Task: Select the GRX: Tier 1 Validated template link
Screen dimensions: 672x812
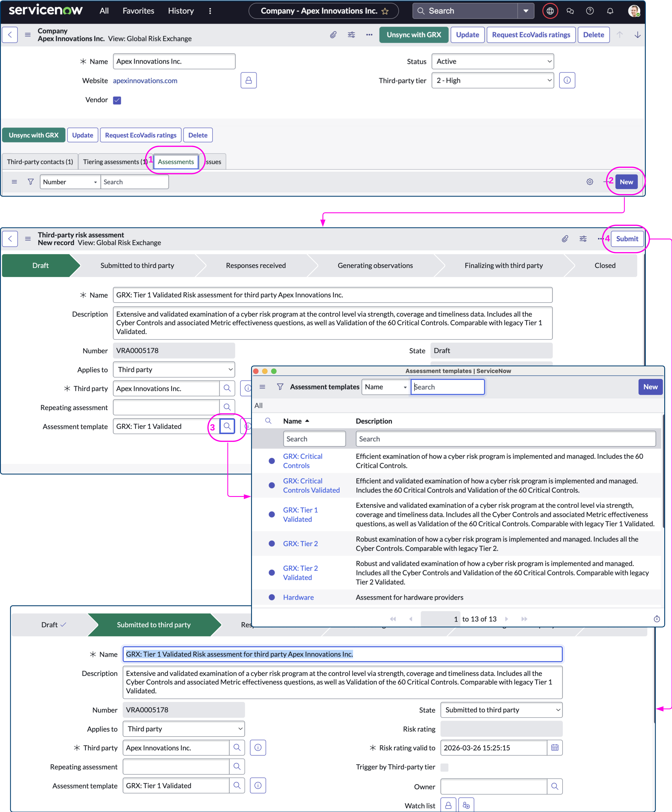Action: (x=301, y=514)
